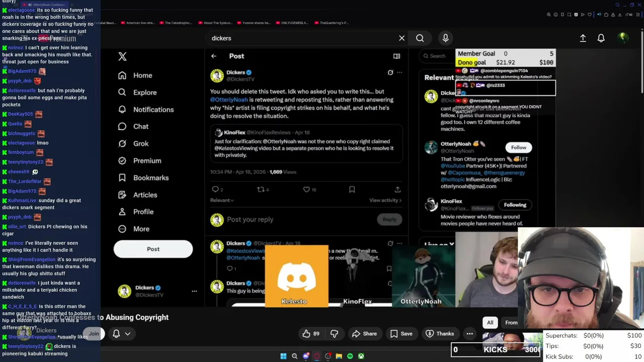Open the @OtterlyNoah mention link in tweet
Screen dimensions: 644x362
228,100
